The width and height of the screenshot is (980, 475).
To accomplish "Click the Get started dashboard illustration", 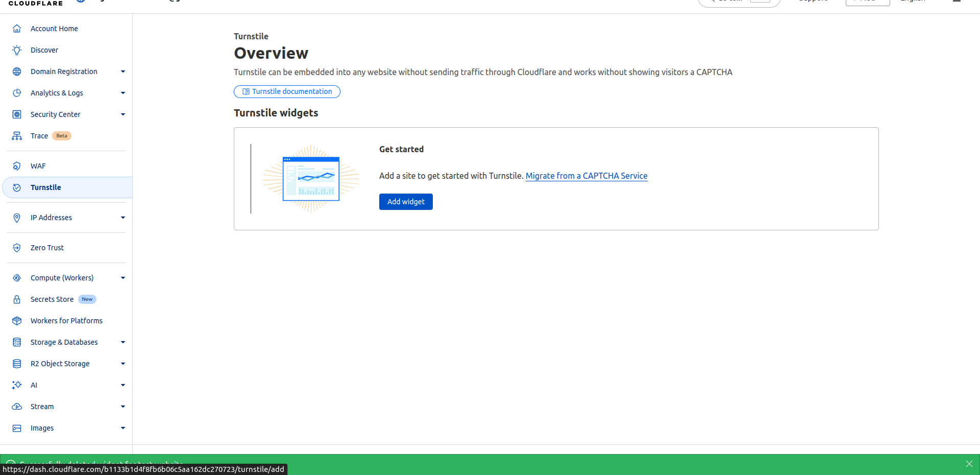I will click(311, 179).
